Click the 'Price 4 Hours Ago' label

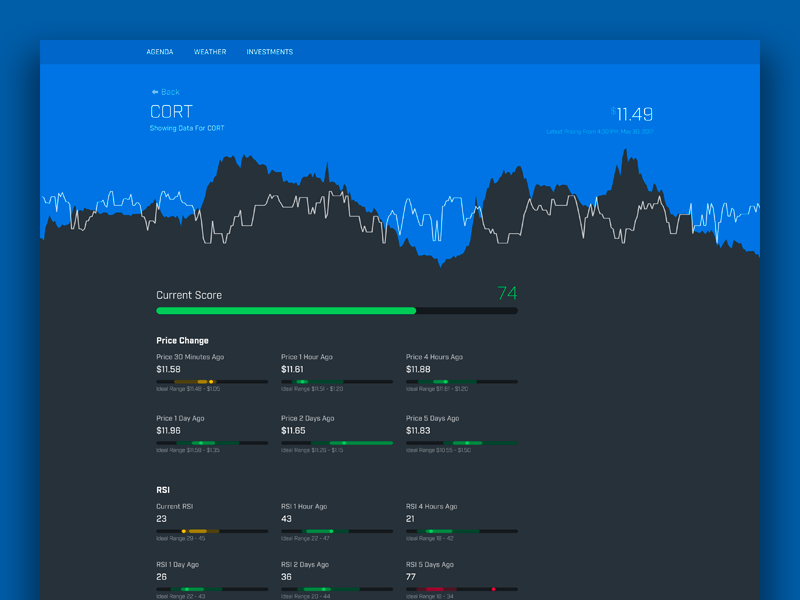(x=434, y=357)
